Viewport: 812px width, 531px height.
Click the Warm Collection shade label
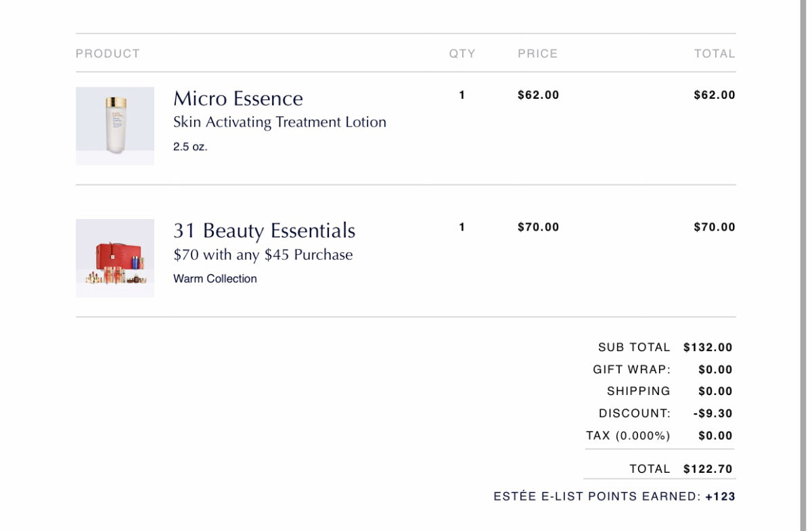(x=215, y=279)
